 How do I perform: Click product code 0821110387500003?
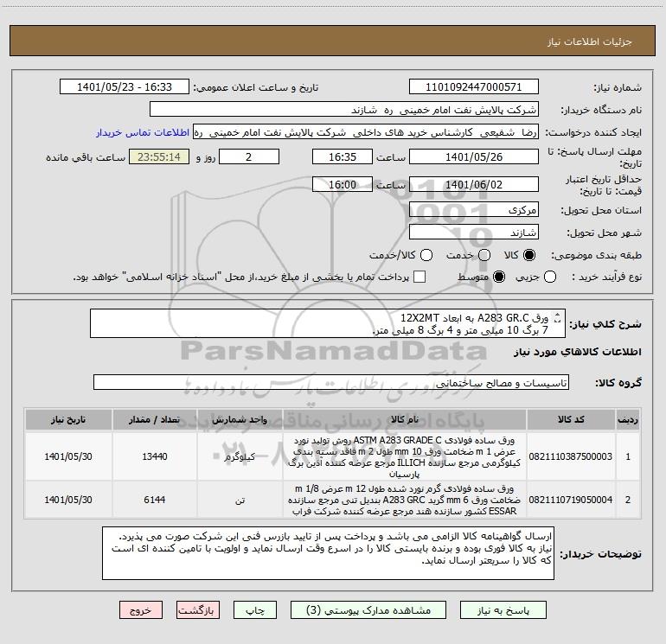571,456
